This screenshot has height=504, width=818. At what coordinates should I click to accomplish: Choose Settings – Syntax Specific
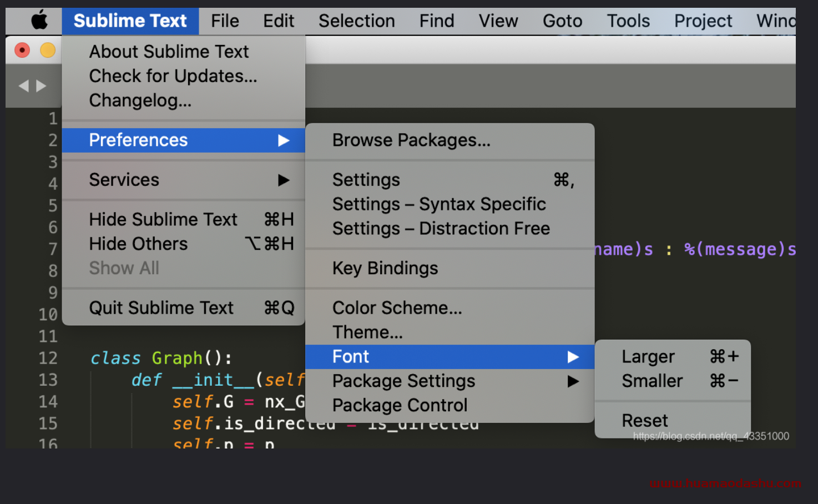coord(439,204)
